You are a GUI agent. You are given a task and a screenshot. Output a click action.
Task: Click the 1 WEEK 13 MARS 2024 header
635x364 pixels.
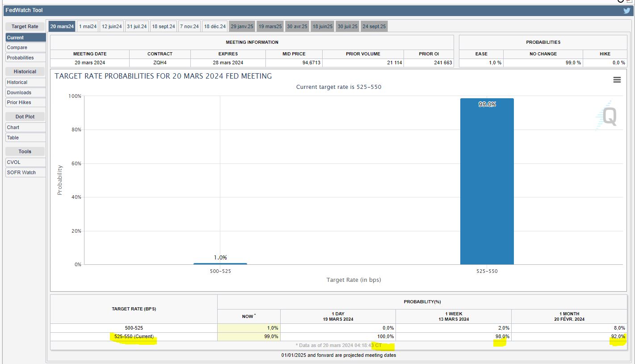click(x=454, y=316)
